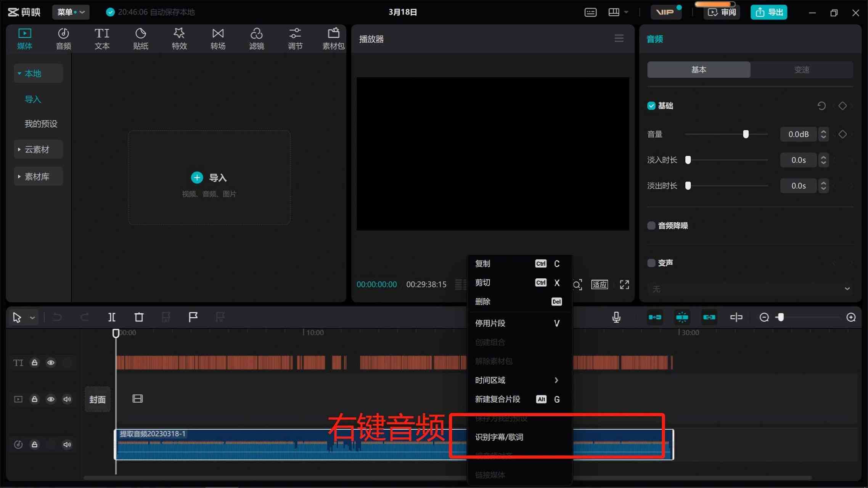Image resolution: width=868 pixels, height=488 pixels.
Task: Toggle 基础 (Basic) settings checkbox
Action: [652, 106]
